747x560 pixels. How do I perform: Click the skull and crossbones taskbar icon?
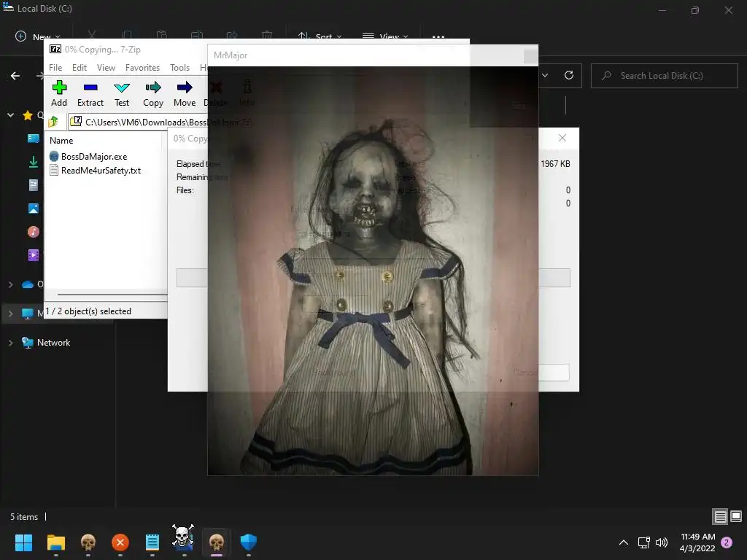183,538
